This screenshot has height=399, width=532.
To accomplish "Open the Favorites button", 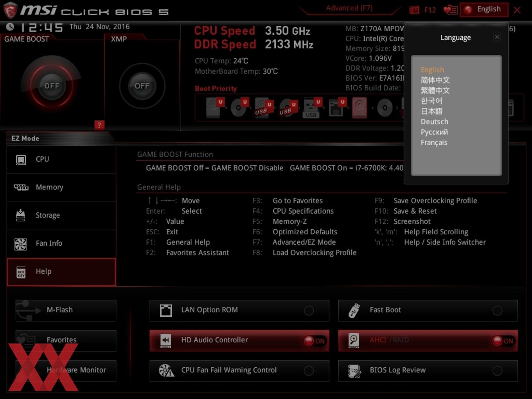I will point(66,340).
